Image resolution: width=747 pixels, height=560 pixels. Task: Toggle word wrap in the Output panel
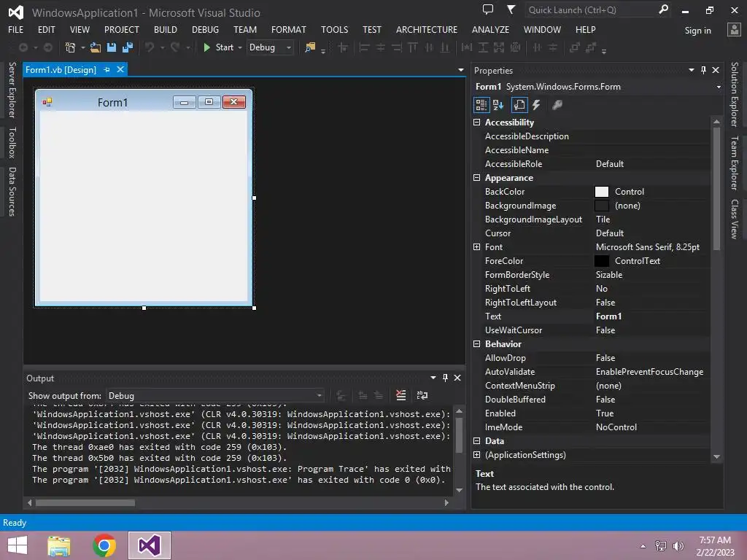[422, 395]
